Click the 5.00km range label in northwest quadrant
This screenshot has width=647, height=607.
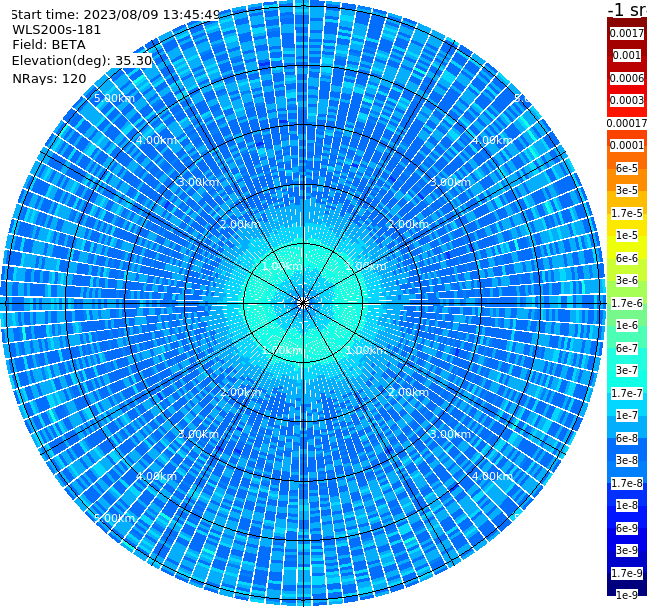[114, 98]
